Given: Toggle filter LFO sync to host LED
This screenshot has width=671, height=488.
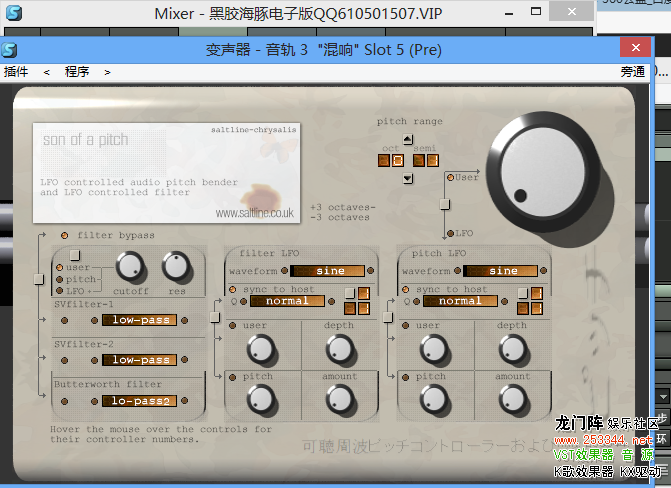Looking at the screenshot, I should click(x=232, y=290).
